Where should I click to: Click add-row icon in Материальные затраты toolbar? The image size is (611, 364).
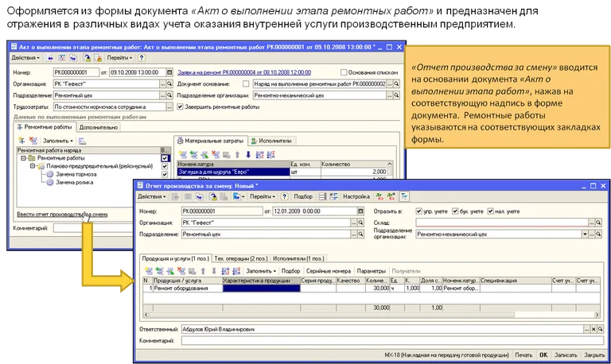[182, 154]
